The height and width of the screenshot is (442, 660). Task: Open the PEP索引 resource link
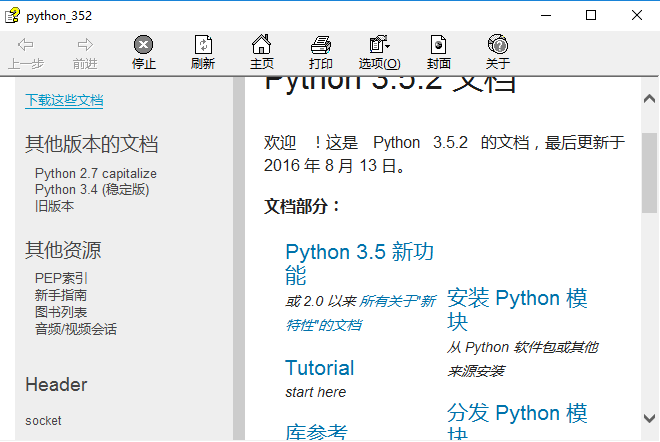click(x=61, y=278)
